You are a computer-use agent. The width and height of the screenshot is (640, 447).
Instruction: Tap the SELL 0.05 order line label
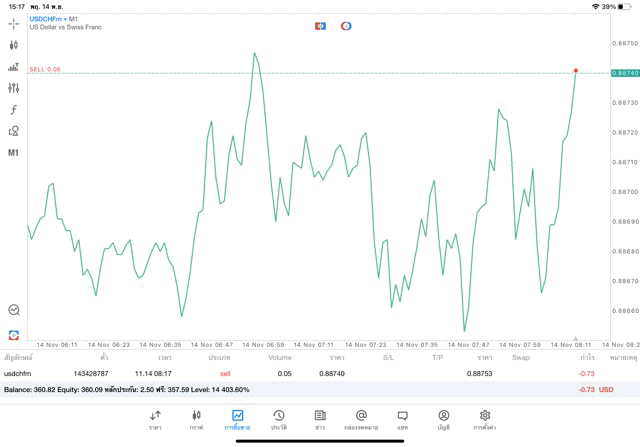45,69
